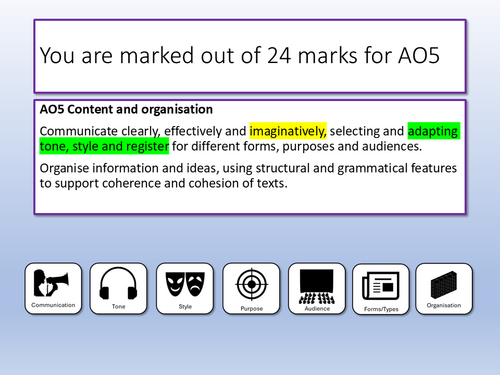
Task: Click the heading "AO5 Content and organisation"
Action: pyautogui.click(x=126, y=109)
